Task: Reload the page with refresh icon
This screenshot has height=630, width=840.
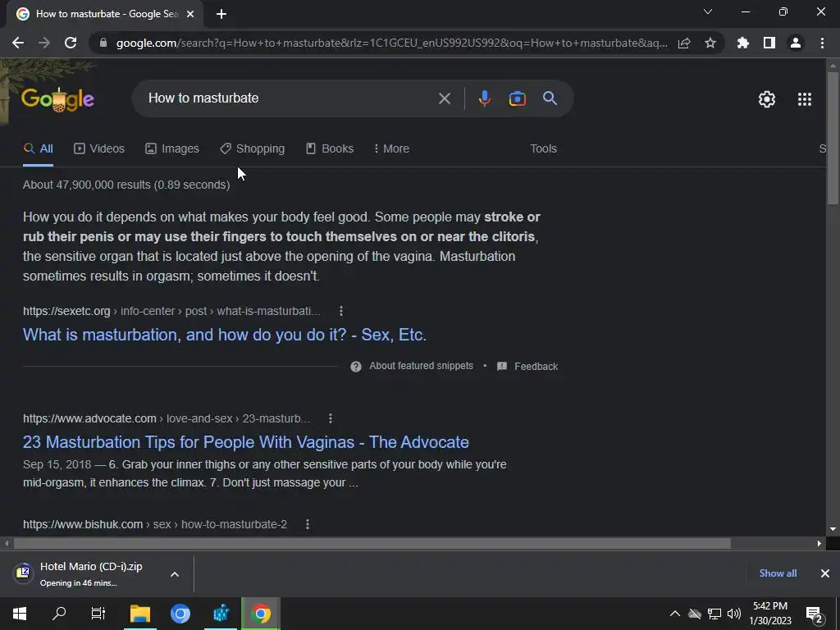Action: coord(71,43)
